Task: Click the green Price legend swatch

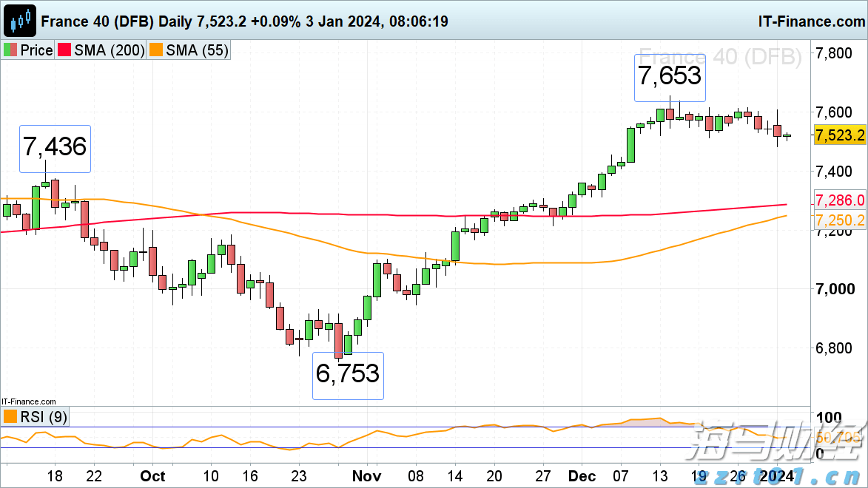Action: click(x=10, y=50)
